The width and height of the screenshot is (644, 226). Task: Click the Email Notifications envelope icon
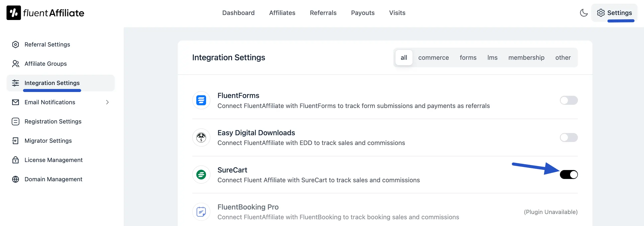click(x=16, y=102)
